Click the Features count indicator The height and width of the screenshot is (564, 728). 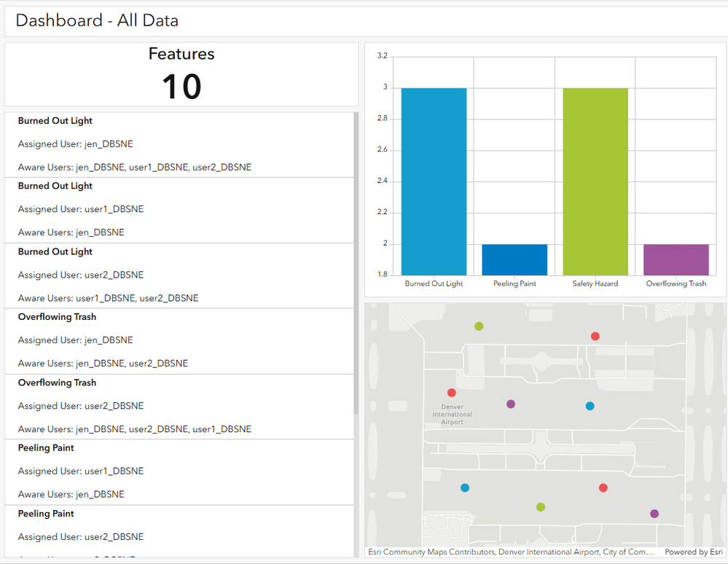[181, 75]
